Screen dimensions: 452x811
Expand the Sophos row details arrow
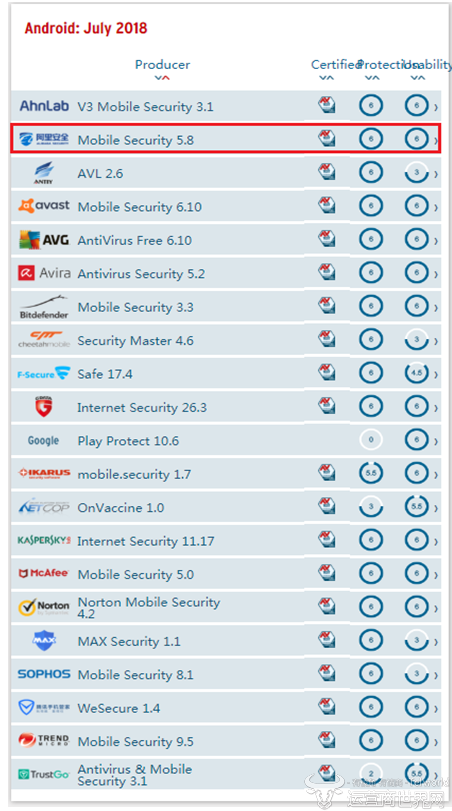436,674
